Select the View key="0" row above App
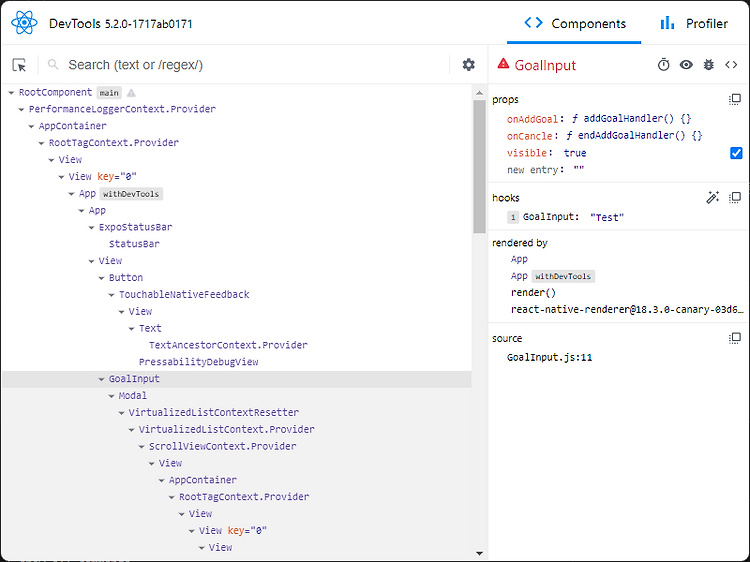 pyautogui.click(x=237, y=176)
